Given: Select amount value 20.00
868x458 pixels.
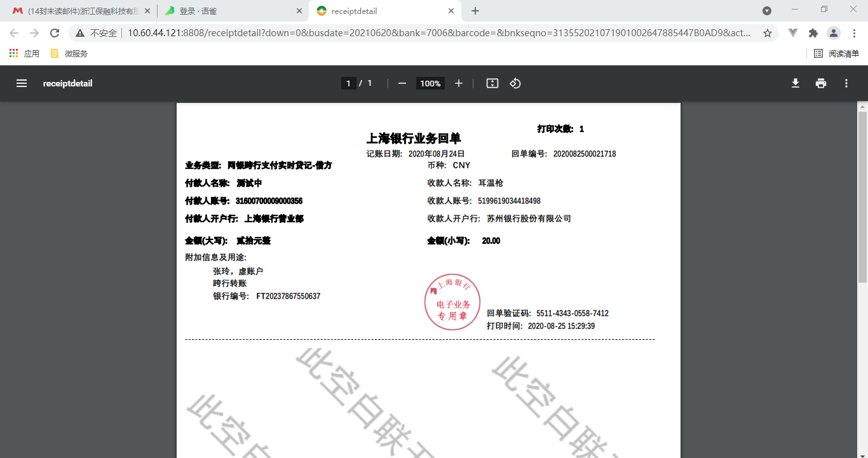Looking at the screenshot, I should click(x=491, y=241).
